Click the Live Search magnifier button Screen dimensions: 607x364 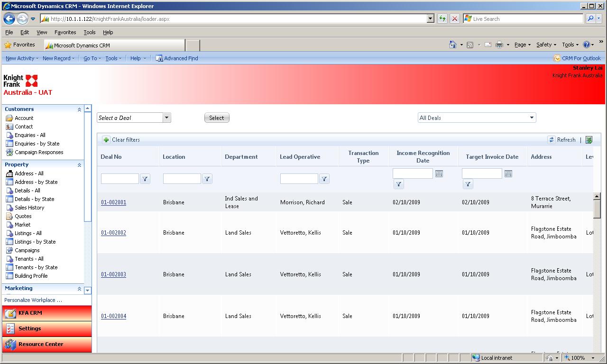590,19
